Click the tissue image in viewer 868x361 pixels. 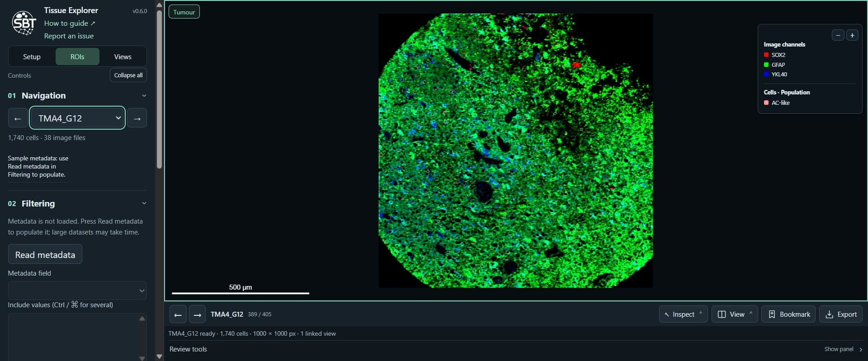(x=515, y=150)
